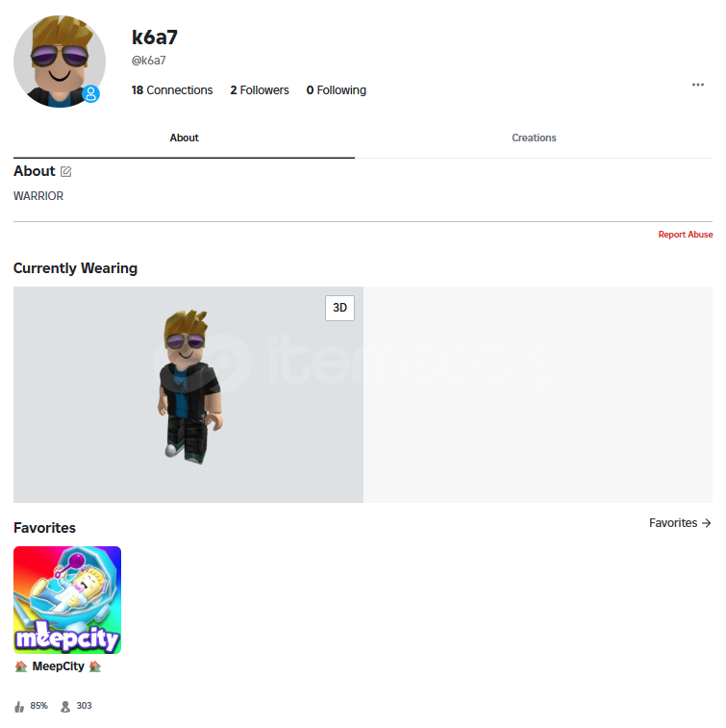Click the blue presence badge on avatar
The width and height of the screenshot is (726, 728).
[x=90, y=94]
